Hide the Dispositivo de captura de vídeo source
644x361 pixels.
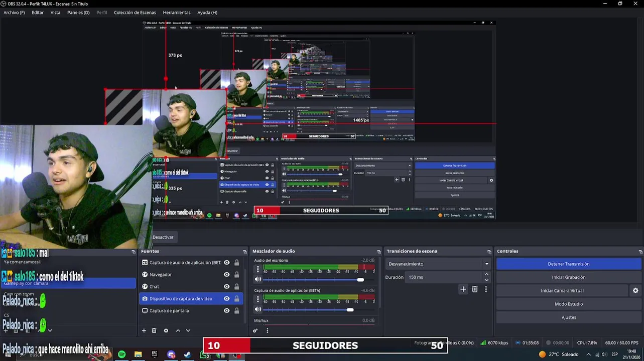pyautogui.click(x=226, y=298)
